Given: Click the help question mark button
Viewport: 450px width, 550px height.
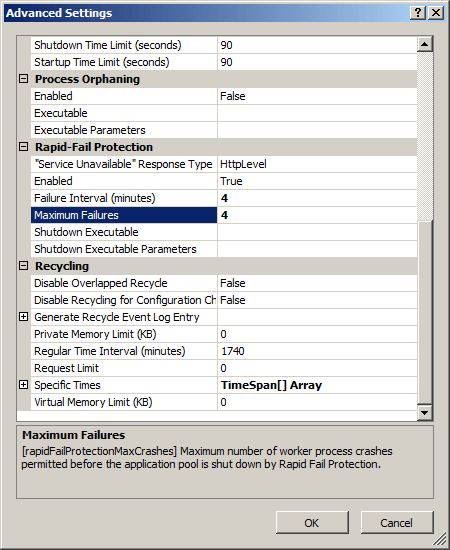Looking at the screenshot, I should [418, 13].
